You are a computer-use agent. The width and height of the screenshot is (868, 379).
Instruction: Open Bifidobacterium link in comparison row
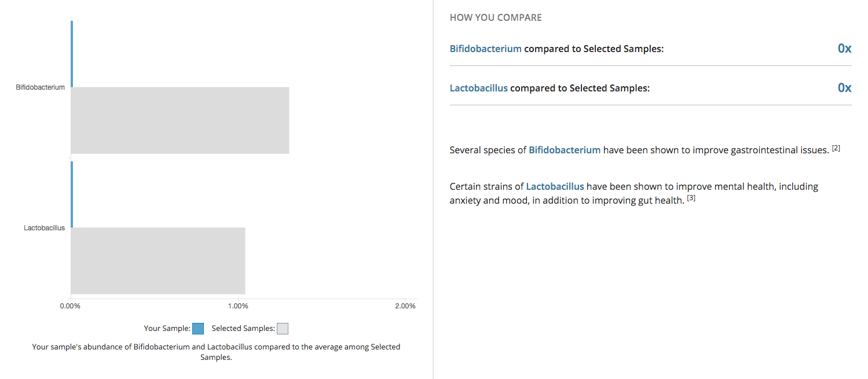click(485, 49)
